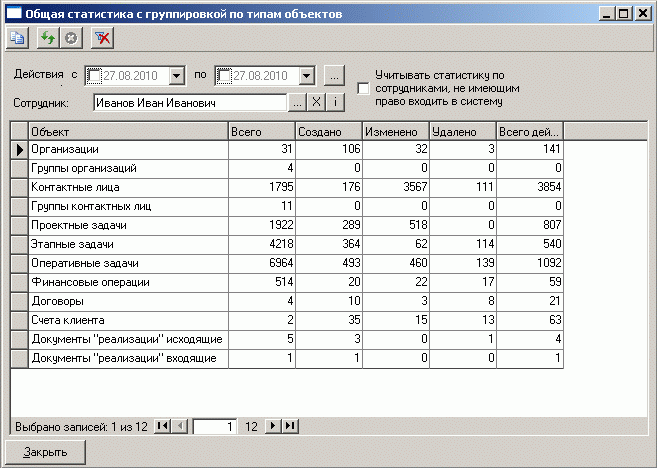Viewport: 657px width, 468px height.
Task: Open the start date dropdown calendar
Action: click(x=177, y=76)
